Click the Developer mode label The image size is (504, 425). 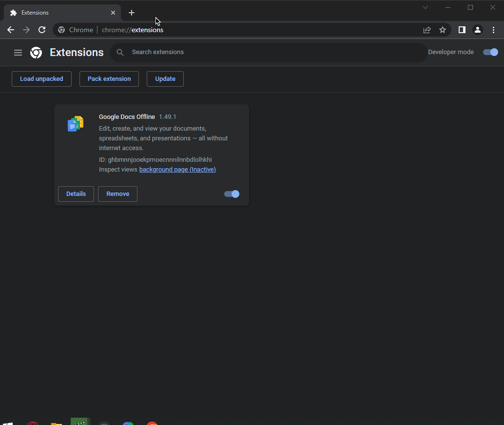click(x=451, y=52)
